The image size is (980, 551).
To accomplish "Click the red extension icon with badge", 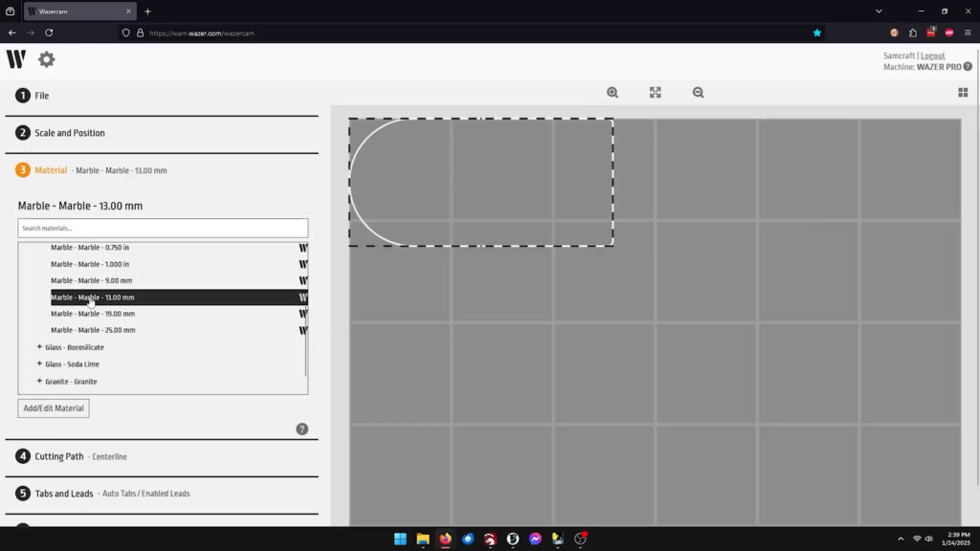I will click(931, 32).
